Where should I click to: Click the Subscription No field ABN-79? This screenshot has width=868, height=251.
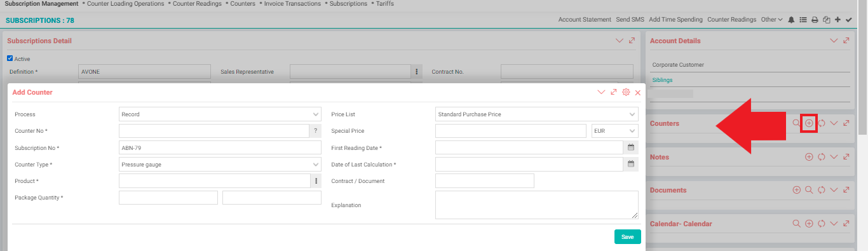point(220,147)
